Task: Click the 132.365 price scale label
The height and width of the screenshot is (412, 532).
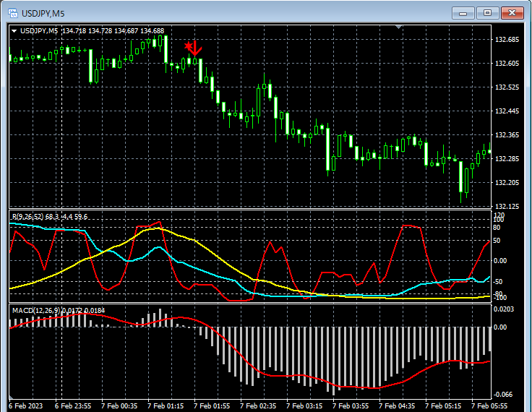Action: (x=507, y=134)
